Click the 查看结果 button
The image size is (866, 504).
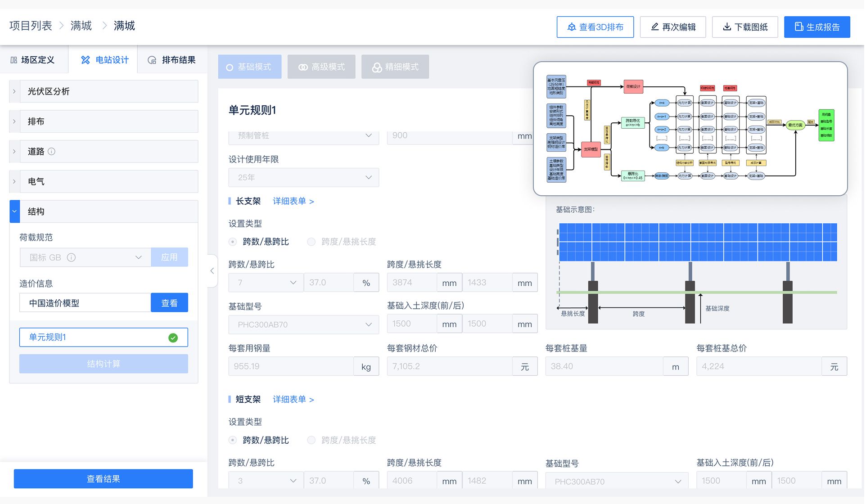tap(104, 478)
